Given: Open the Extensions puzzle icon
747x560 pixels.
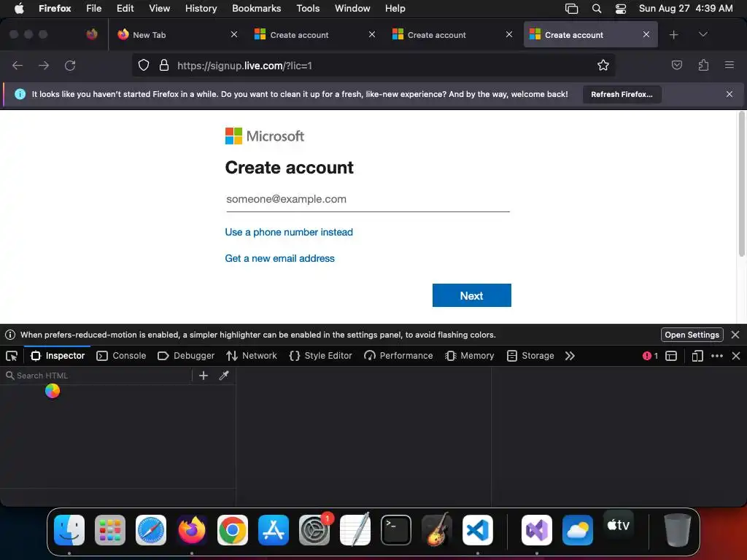Looking at the screenshot, I should click(703, 65).
